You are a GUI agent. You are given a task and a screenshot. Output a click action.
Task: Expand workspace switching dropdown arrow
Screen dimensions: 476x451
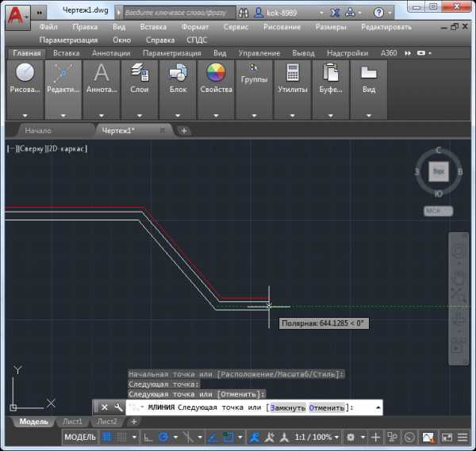coord(363,437)
